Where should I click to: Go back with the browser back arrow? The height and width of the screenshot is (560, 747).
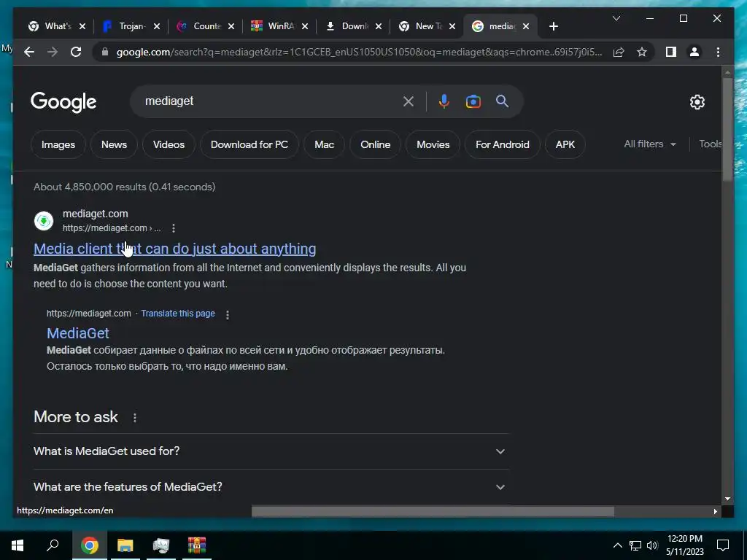[x=29, y=52]
